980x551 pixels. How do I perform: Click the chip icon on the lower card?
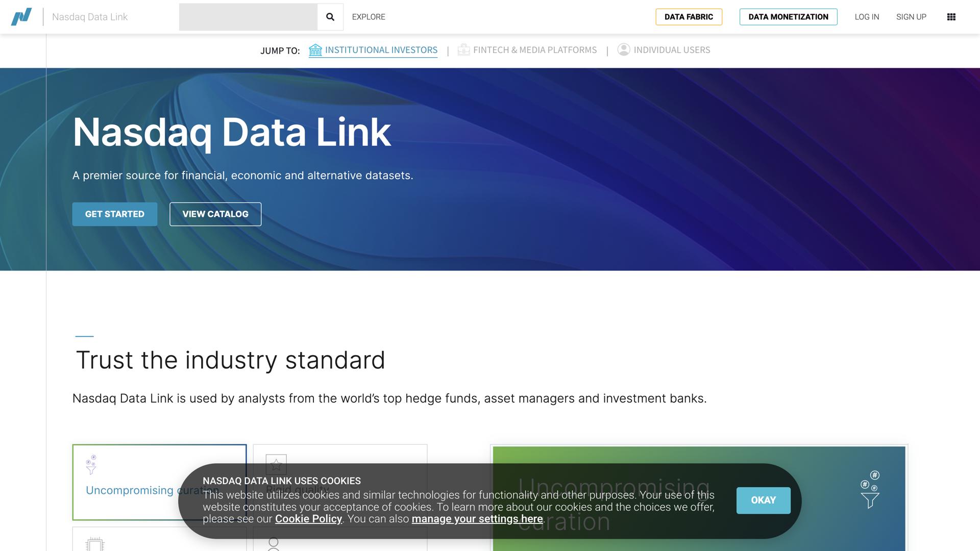[95, 544]
